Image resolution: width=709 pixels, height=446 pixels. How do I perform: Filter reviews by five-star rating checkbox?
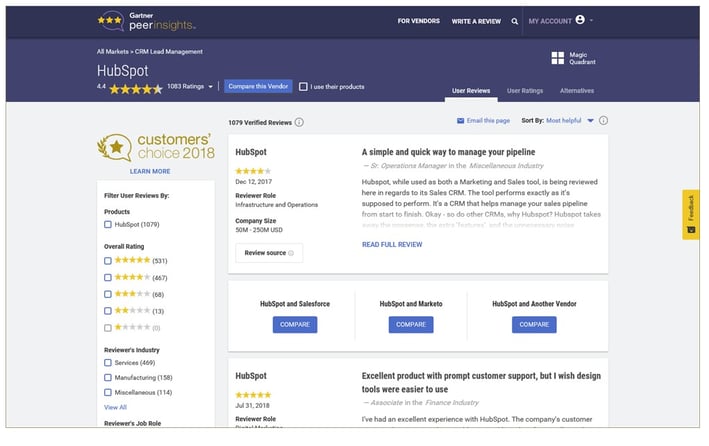108,260
